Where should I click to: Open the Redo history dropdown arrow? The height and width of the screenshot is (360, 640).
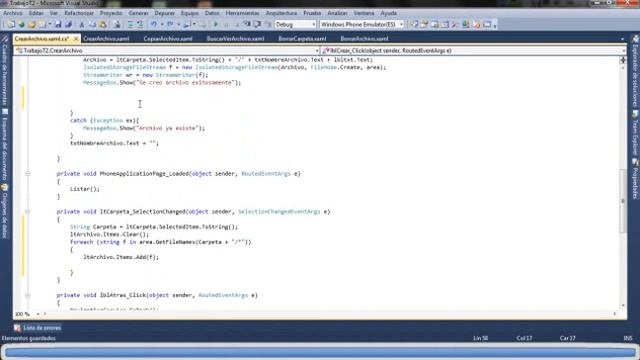178,24
